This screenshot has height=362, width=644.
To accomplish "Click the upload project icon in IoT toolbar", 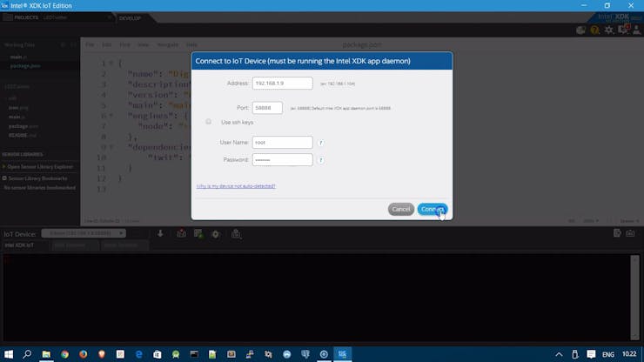I will (181, 233).
